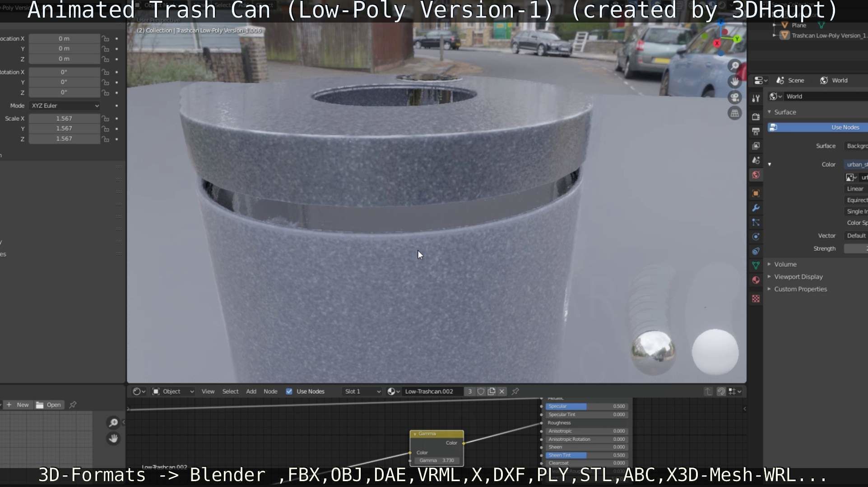
Task: Open the Scene properties tab icon
Action: coord(756,160)
